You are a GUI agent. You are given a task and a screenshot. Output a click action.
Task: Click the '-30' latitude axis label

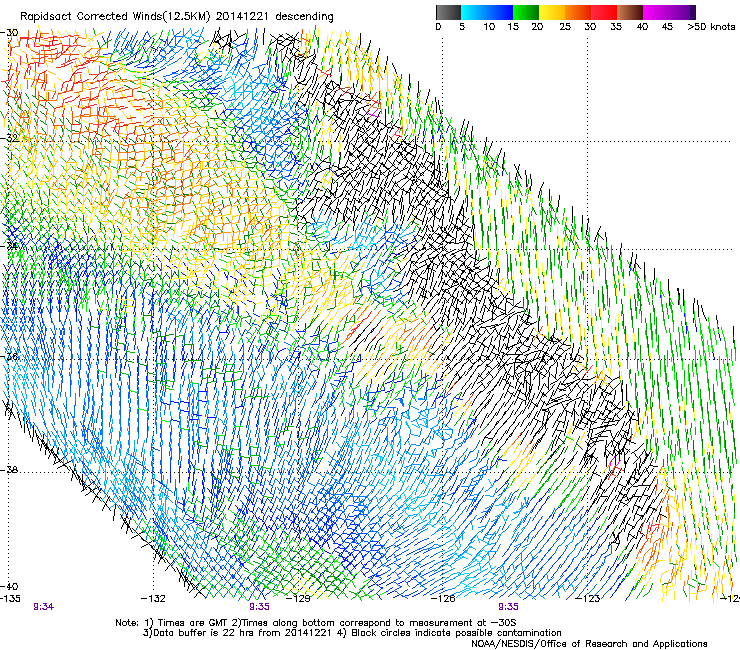click(x=9, y=33)
